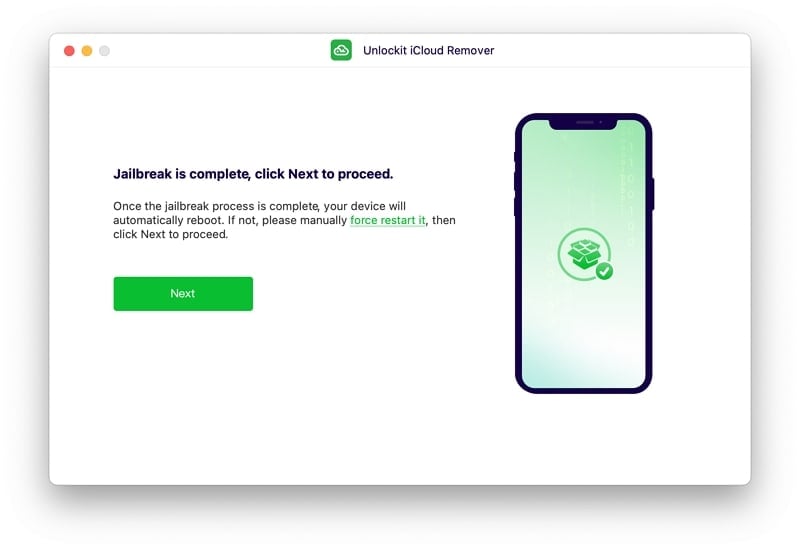Click the phone illustration's volume up button
The width and height of the screenshot is (800, 550).
(x=515, y=181)
